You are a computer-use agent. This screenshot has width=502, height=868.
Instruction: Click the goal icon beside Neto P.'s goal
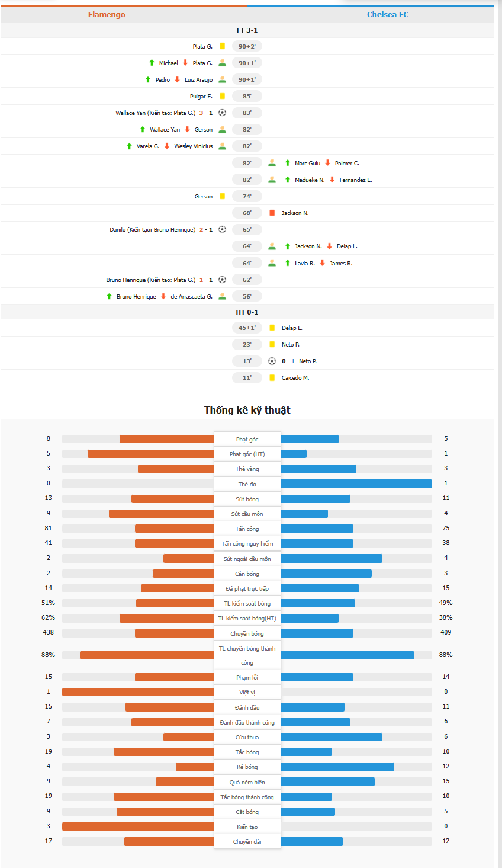pyautogui.click(x=271, y=360)
